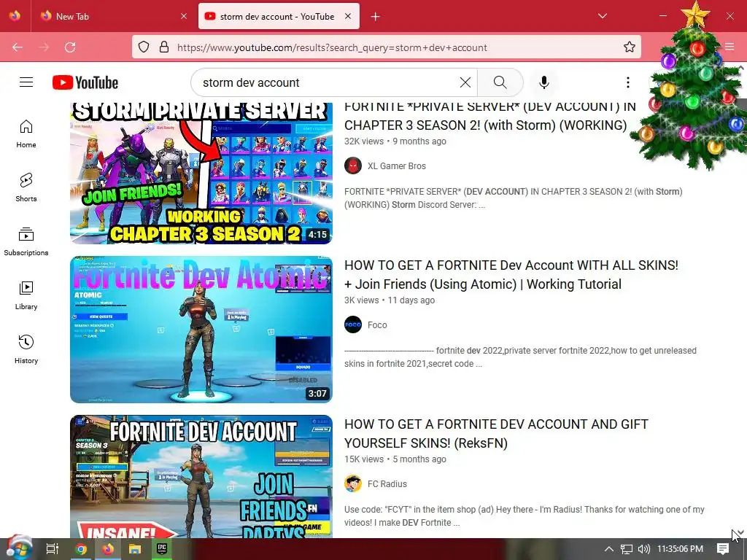Viewport: 747px width, 560px height.
Task: Open History in sidebar
Action: (x=26, y=349)
